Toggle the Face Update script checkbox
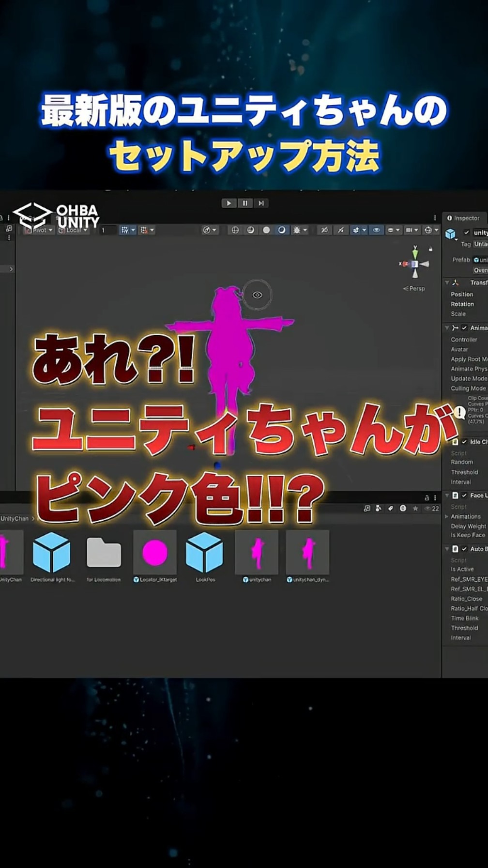Viewport: 488px width, 868px height. pyautogui.click(x=465, y=495)
